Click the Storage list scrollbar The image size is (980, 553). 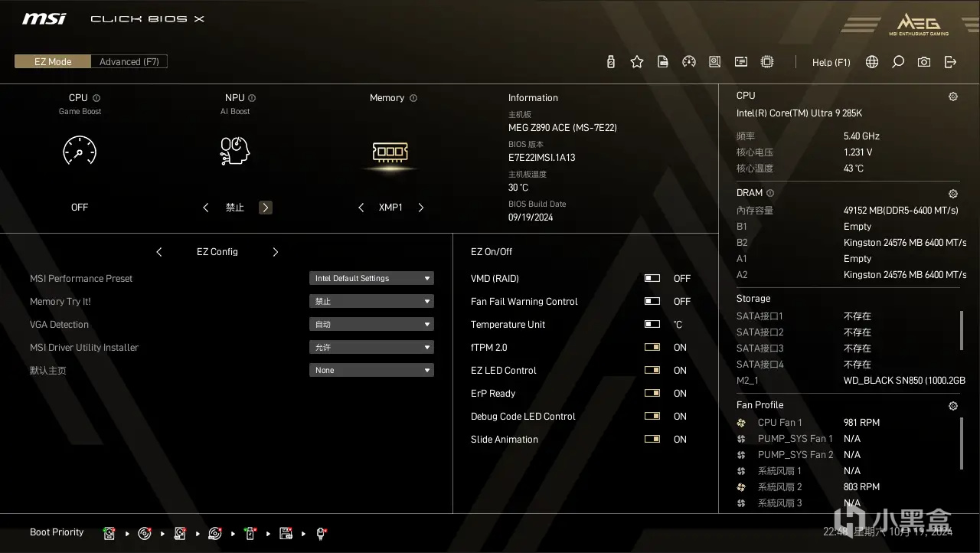962,330
